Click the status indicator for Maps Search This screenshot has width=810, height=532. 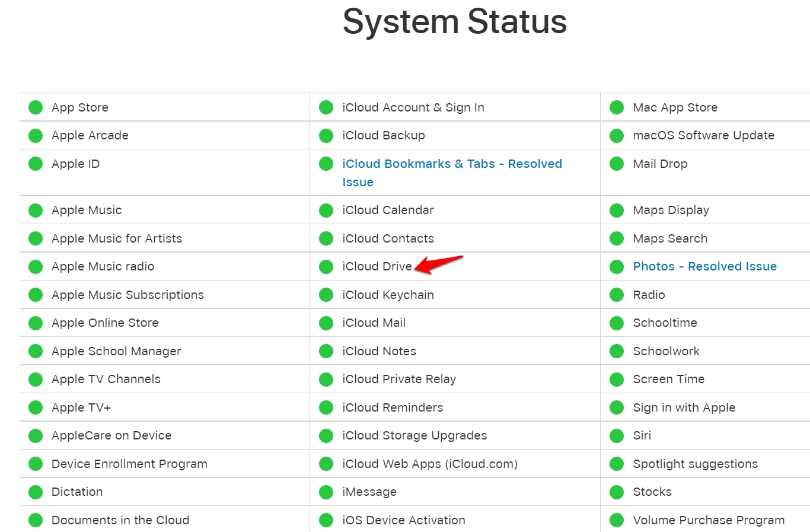coord(617,238)
